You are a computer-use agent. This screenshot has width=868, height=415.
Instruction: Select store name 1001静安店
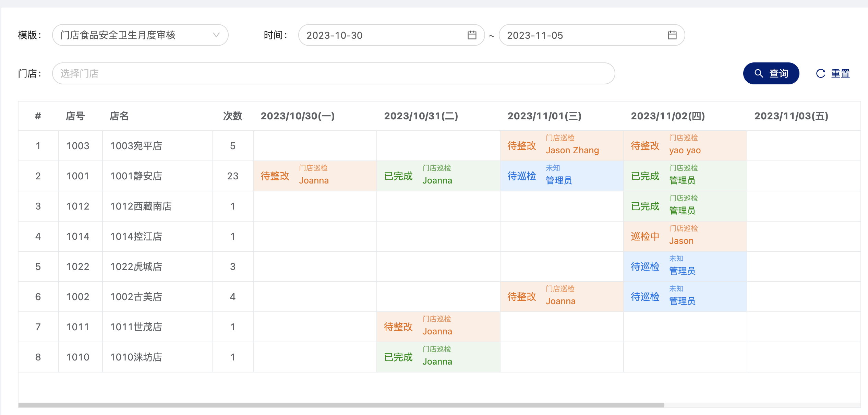coord(136,176)
